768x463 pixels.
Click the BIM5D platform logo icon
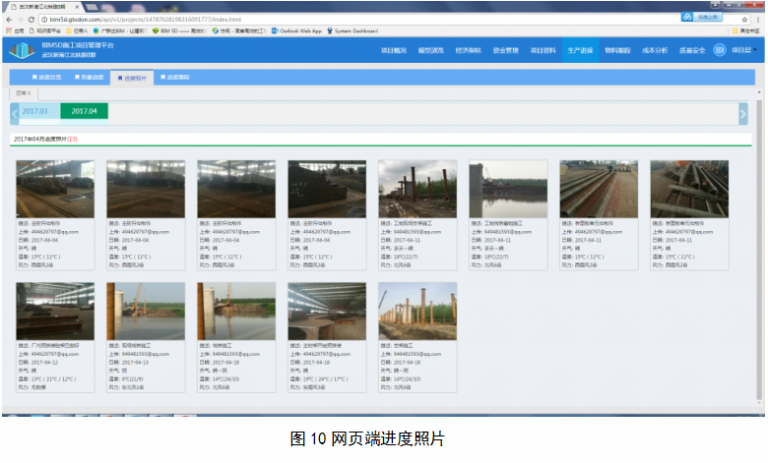coord(21,50)
